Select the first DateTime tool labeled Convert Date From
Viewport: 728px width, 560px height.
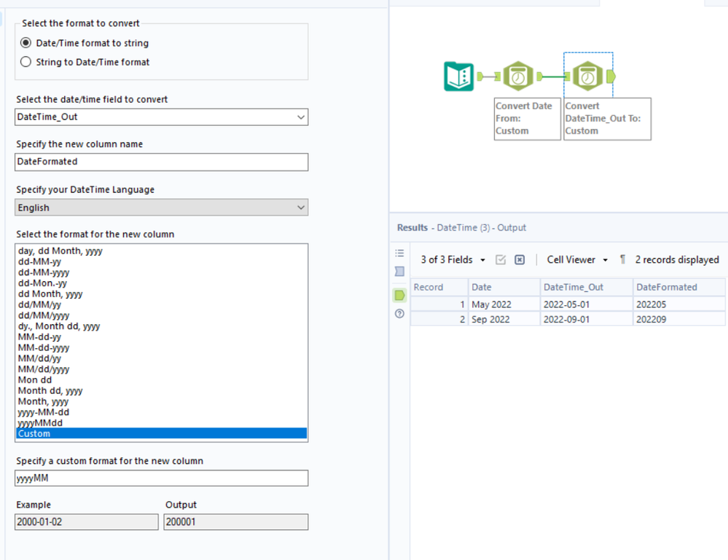point(518,76)
